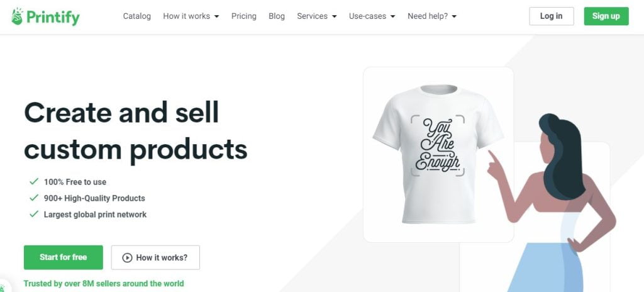644x292 pixels.
Task: Click the Printify logo icon
Action: 17,16
